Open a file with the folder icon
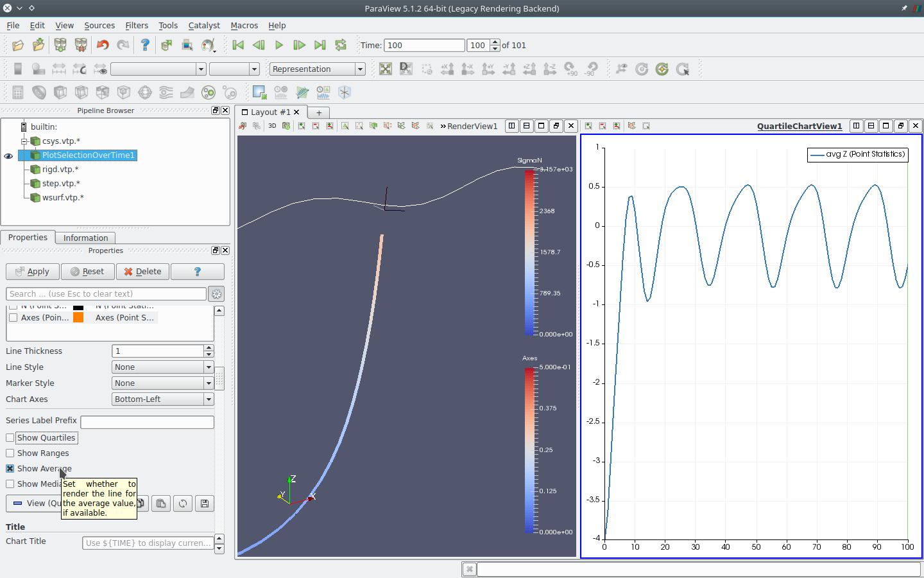The height and width of the screenshot is (578, 924). point(18,45)
